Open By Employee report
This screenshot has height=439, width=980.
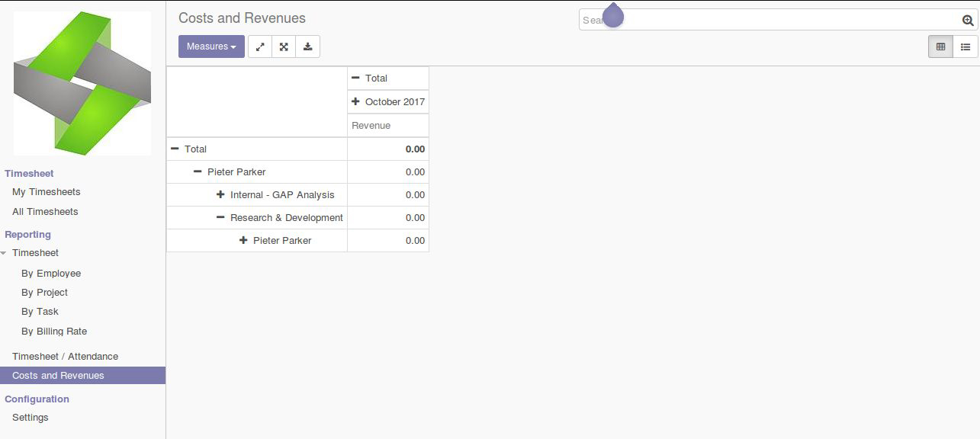pos(51,274)
